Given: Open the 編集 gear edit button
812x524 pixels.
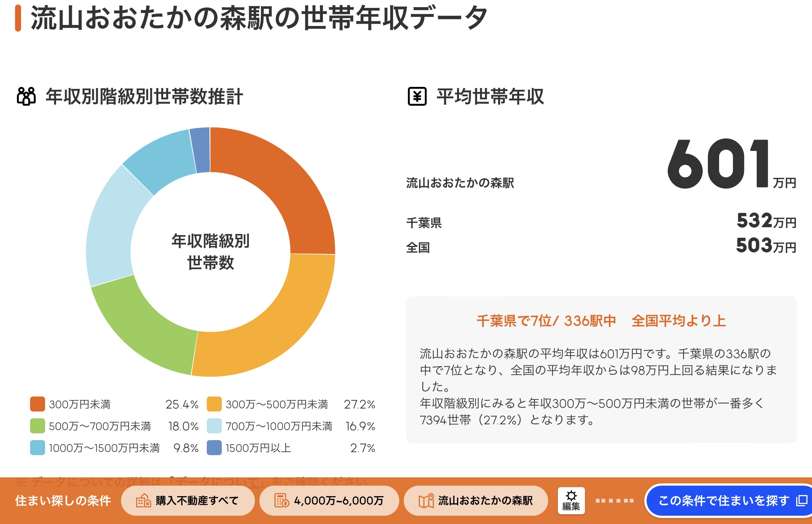Looking at the screenshot, I should [571, 500].
